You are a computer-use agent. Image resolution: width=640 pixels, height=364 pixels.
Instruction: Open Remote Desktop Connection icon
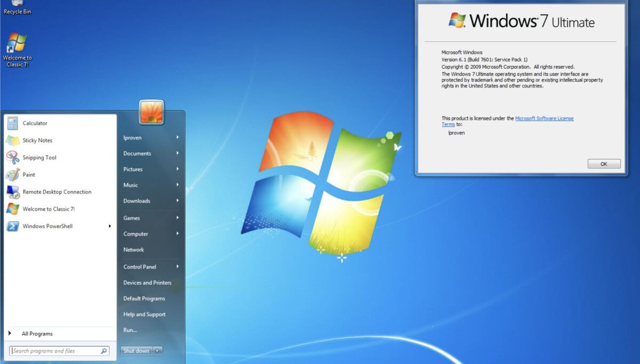tap(13, 192)
